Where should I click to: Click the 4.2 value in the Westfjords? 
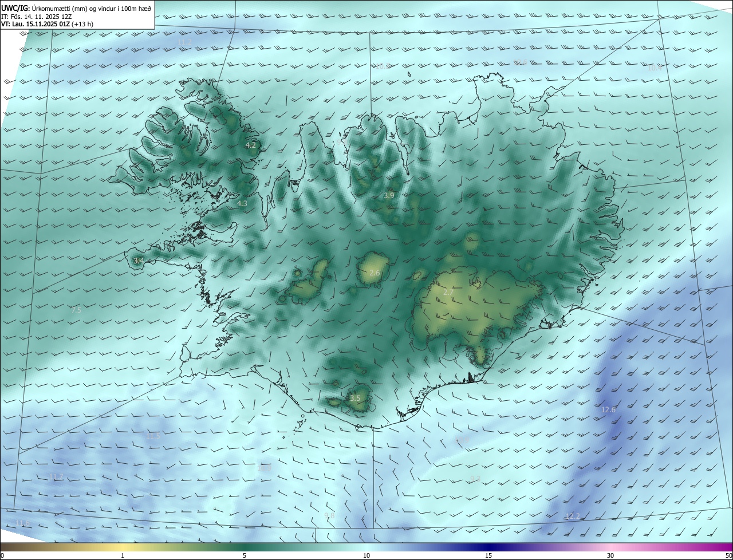251,145
